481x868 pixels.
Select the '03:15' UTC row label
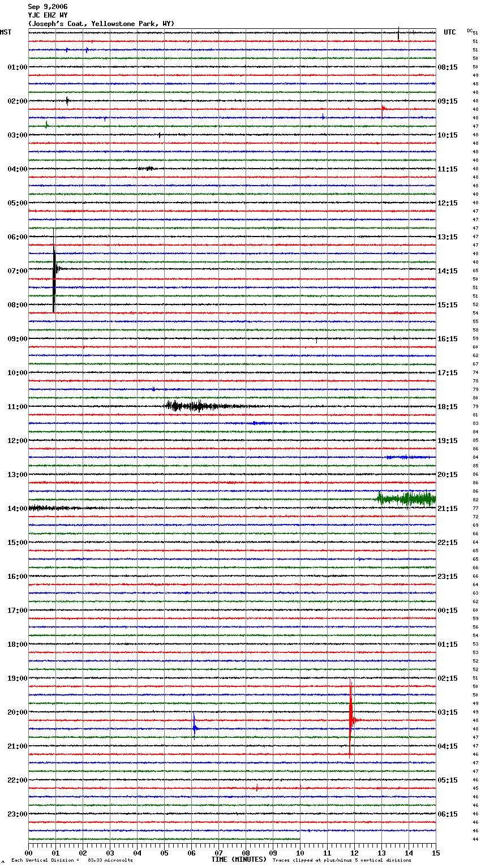448,712
